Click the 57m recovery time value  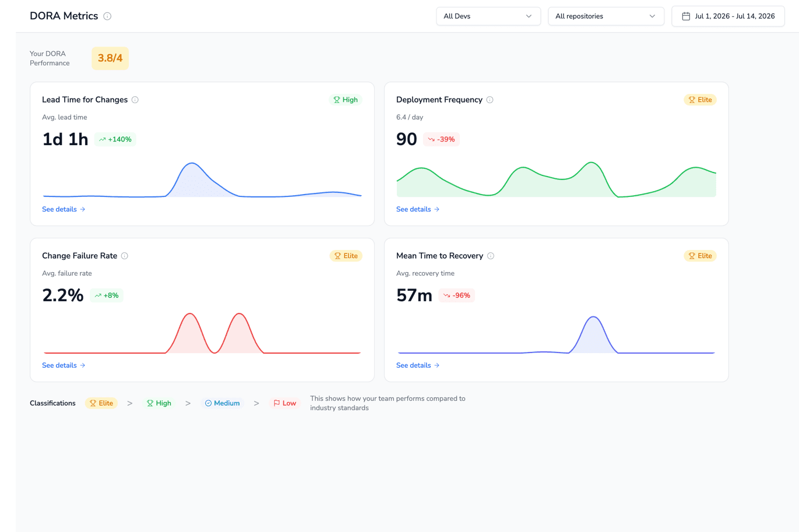pyautogui.click(x=414, y=295)
